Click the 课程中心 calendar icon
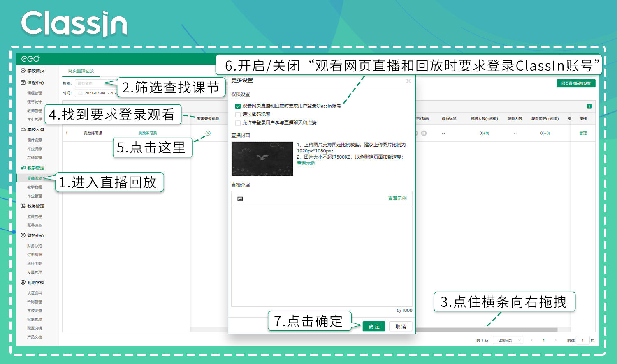This screenshot has width=617, height=364. 23,83
